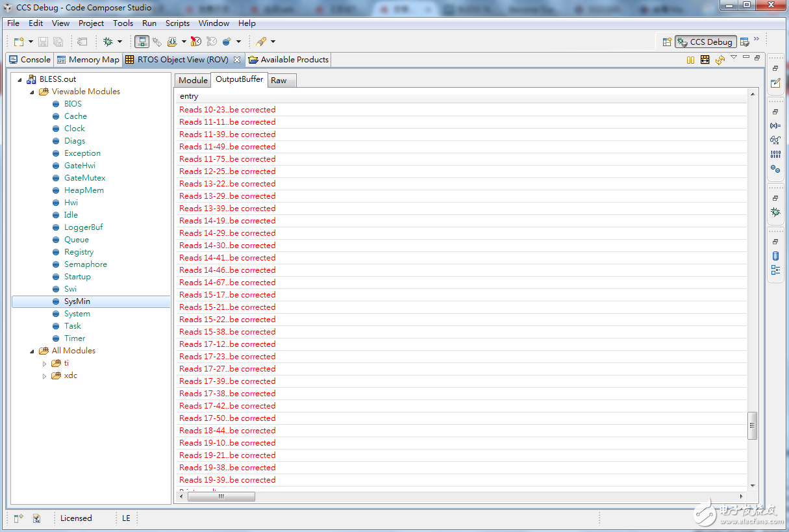
Task: Click the Open Perspective icon
Action: coord(666,42)
